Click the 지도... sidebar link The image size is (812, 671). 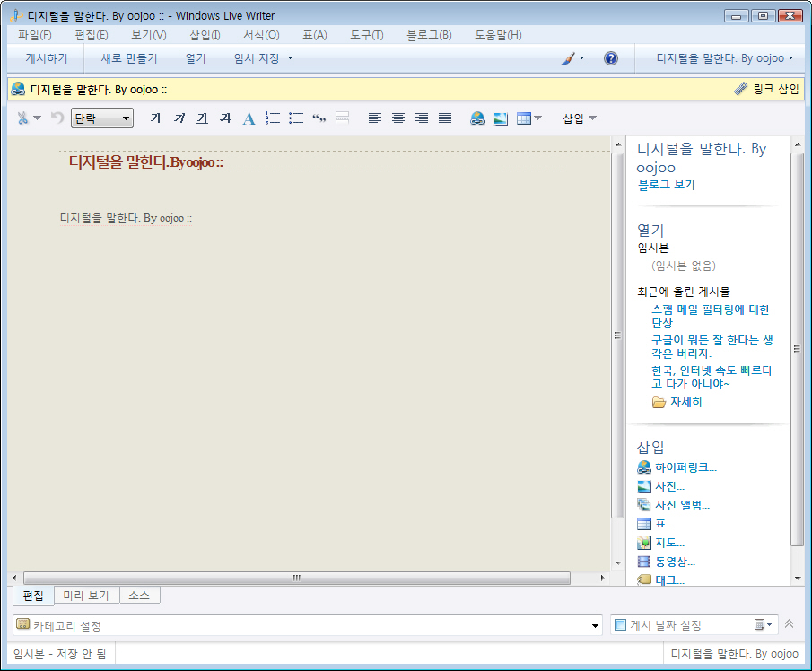coord(660,543)
